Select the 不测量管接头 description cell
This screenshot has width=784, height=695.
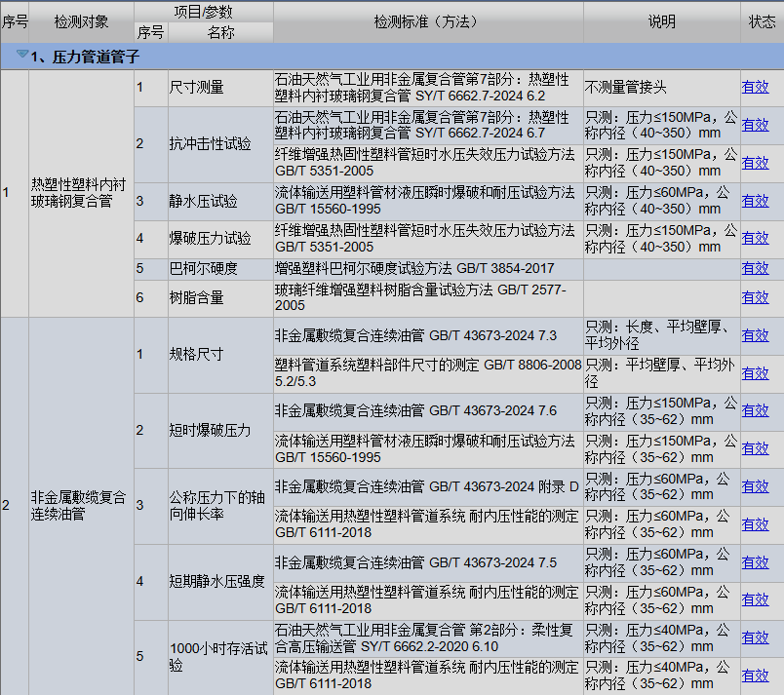(x=626, y=88)
